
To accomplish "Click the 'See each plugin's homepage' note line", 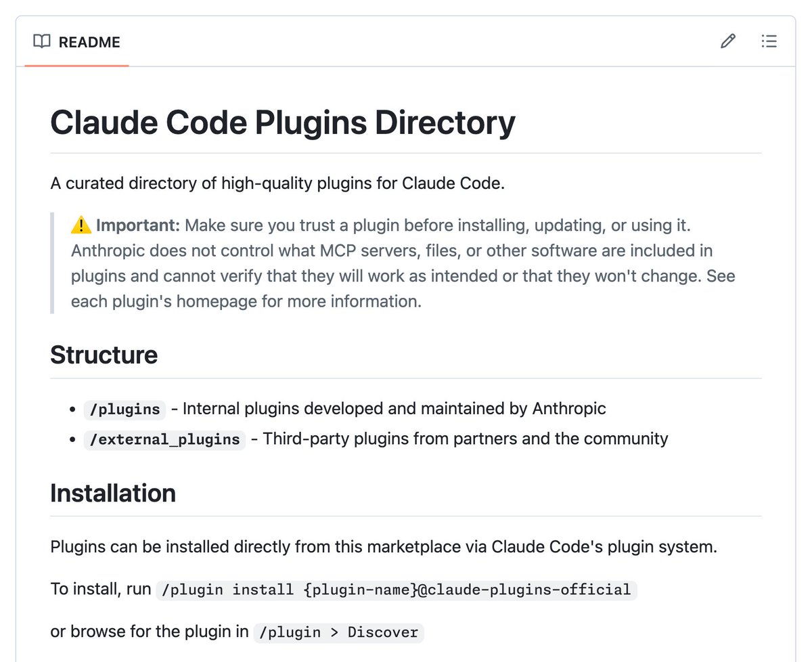I will (246, 301).
